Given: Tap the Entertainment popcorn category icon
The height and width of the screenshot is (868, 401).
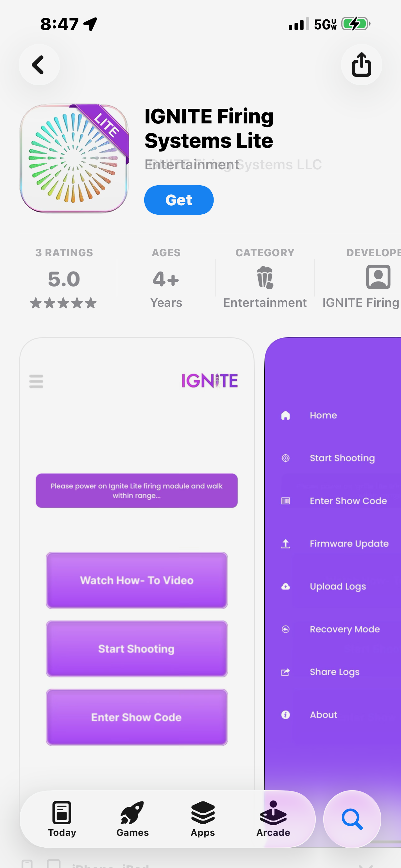Looking at the screenshot, I should (x=265, y=277).
